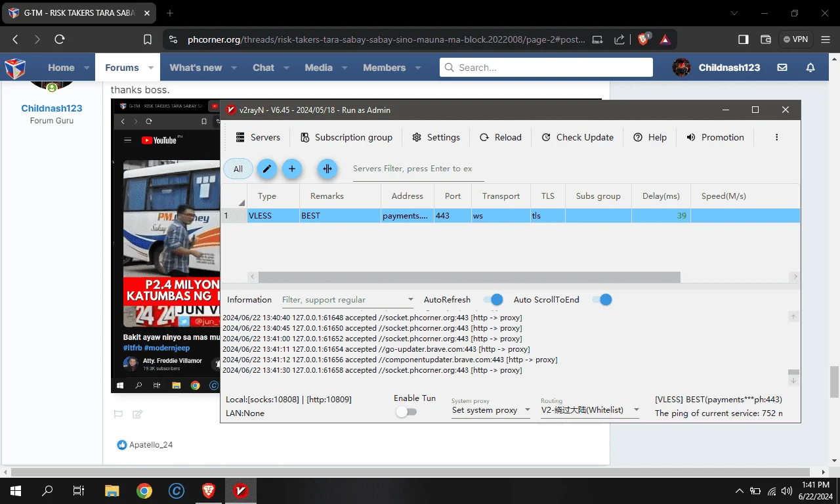Image resolution: width=840 pixels, height=504 pixels.
Task: Toggle the AutoRefresh switch
Action: pos(493,300)
